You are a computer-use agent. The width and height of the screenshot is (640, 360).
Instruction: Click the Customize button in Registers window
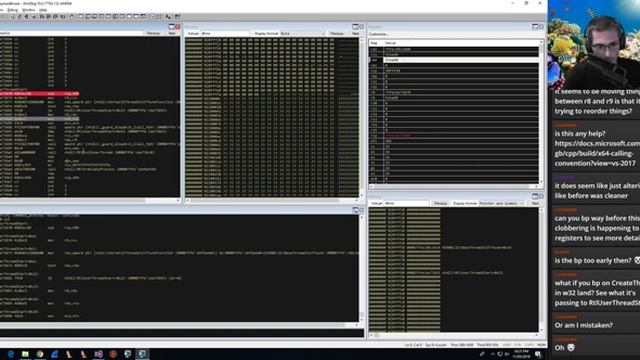pos(379,34)
